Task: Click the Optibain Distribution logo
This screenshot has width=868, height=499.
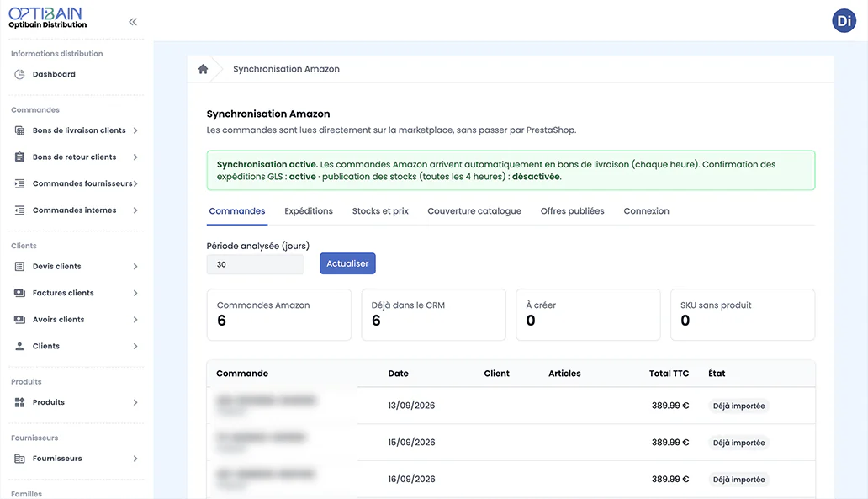Action: 47,18
